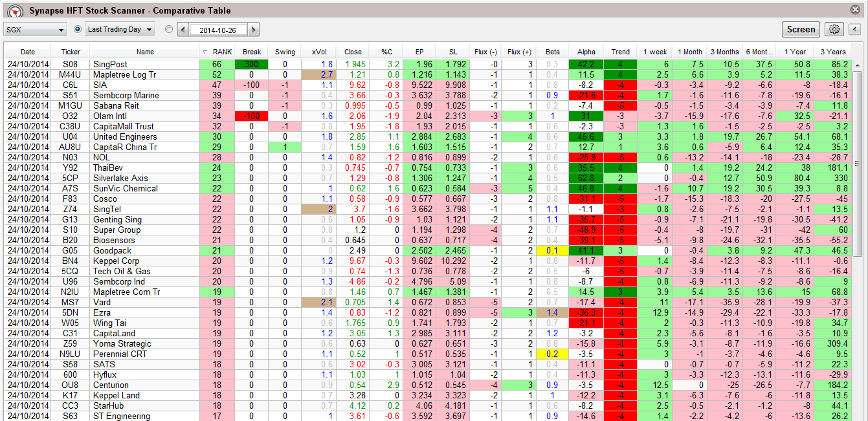The image size is (868, 421).
Task: Go to previous date with left arrow
Action: pyautogui.click(x=183, y=30)
